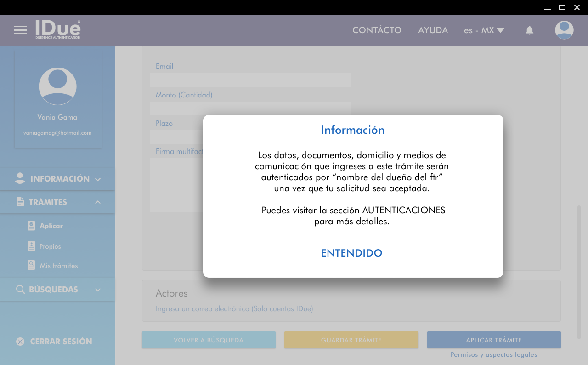Click the Propios sidebar icon
The width and height of the screenshot is (588, 365).
point(31,246)
